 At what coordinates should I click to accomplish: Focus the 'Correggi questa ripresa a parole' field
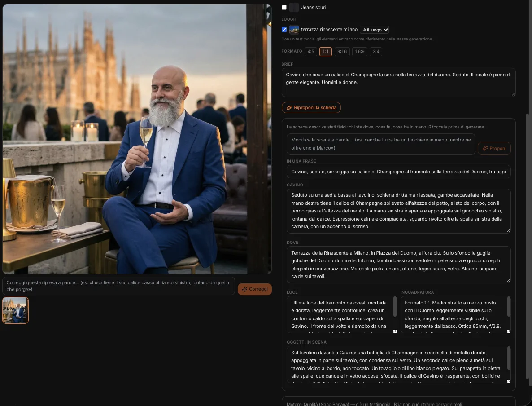(118, 286)
